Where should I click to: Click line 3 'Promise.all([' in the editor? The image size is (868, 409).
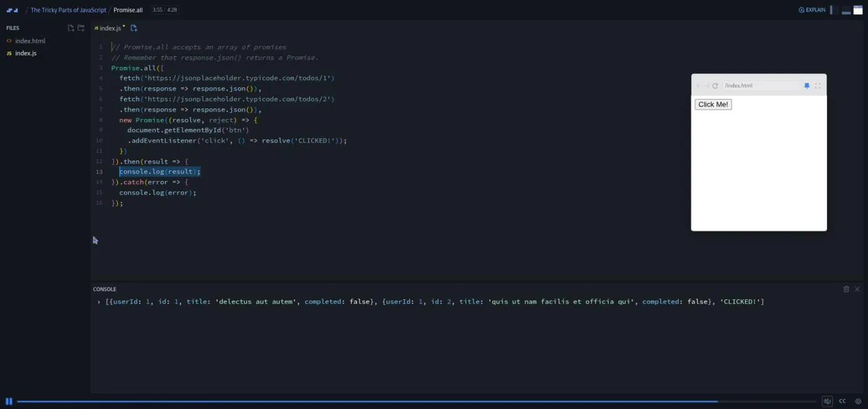[138, 68]
